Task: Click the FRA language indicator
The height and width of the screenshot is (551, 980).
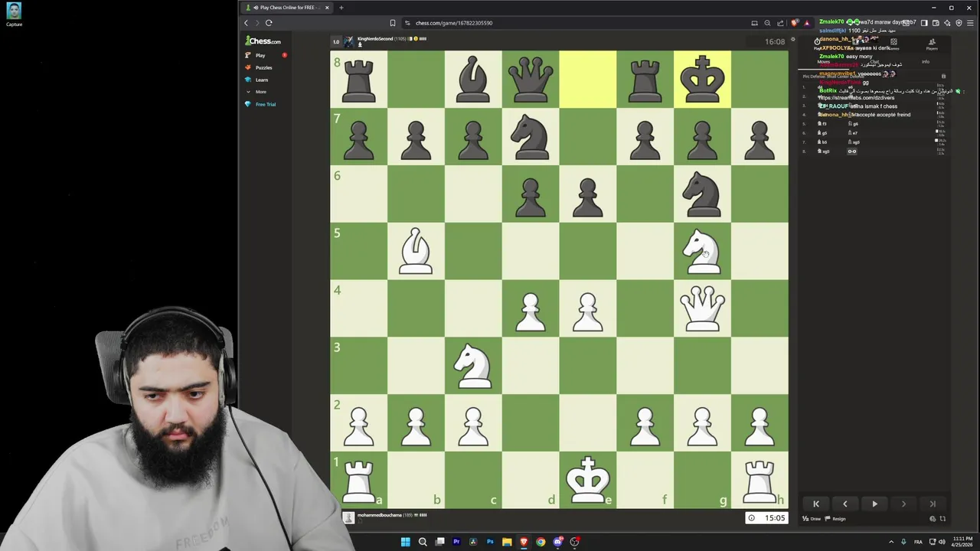Action: (x=918, y=542)
